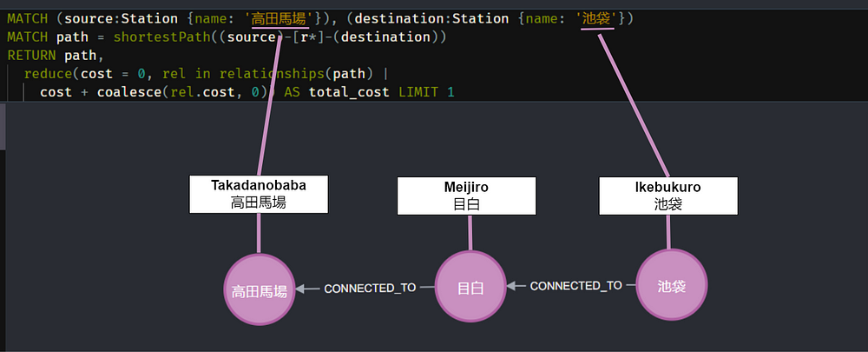Click the arrowhead pointing into 目白 node

pyautogui.click(x=512, y=286)
